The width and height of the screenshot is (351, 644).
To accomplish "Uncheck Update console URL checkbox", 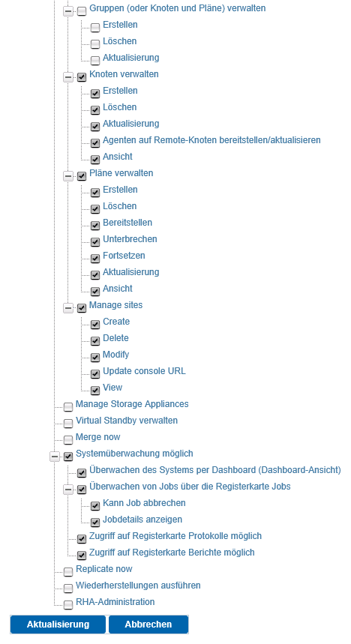I will (95, 374).
